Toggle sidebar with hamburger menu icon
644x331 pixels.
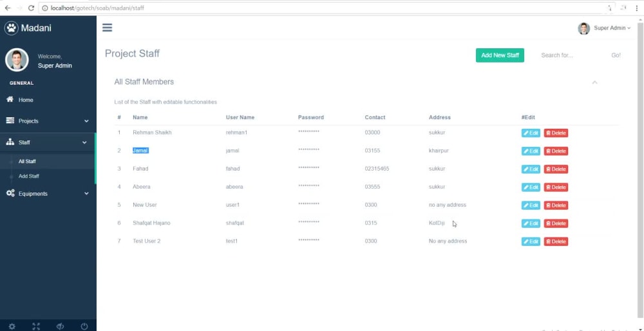pyautogui.click(x=107, y=28)
